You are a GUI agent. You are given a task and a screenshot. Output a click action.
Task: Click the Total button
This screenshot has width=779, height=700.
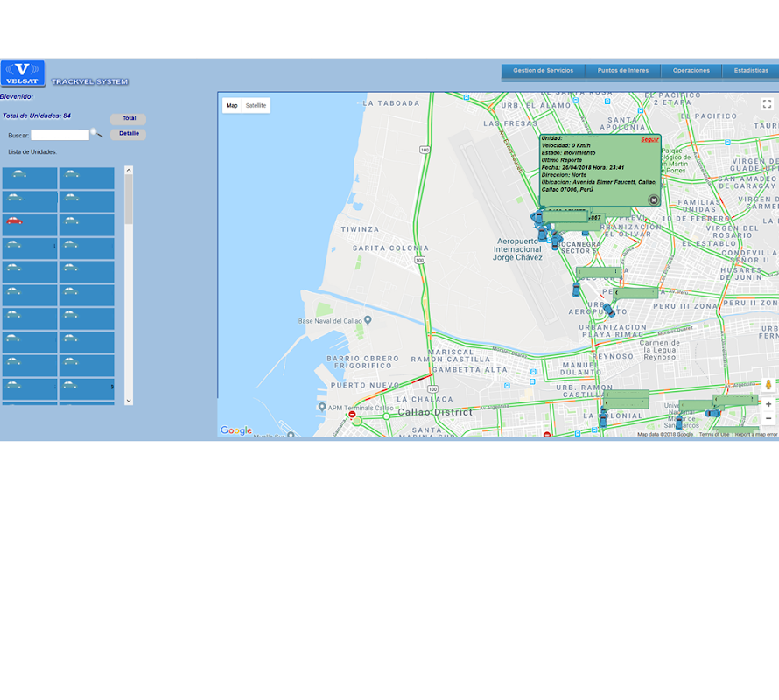point(129,118)
